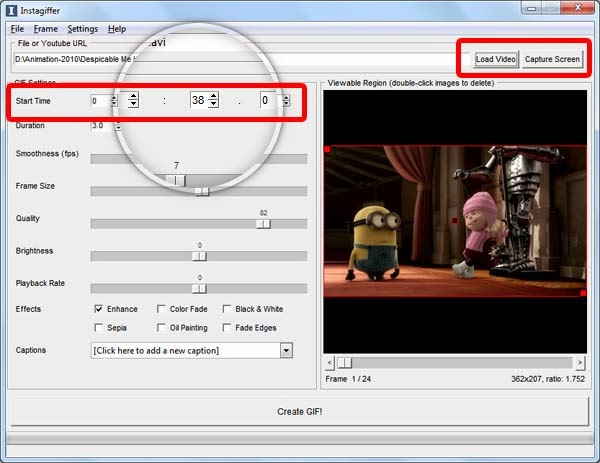Viewport: 600px width, 463px height.
Task: Click the '362x207, ratio: 1.752' text
Action: tap(548, 379)
